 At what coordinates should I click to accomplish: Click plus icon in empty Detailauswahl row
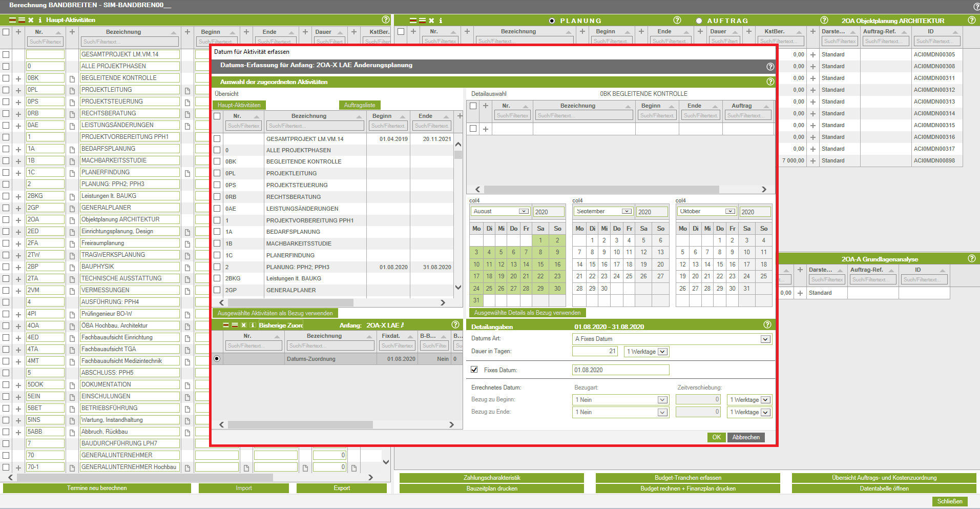tap(486, 129)
